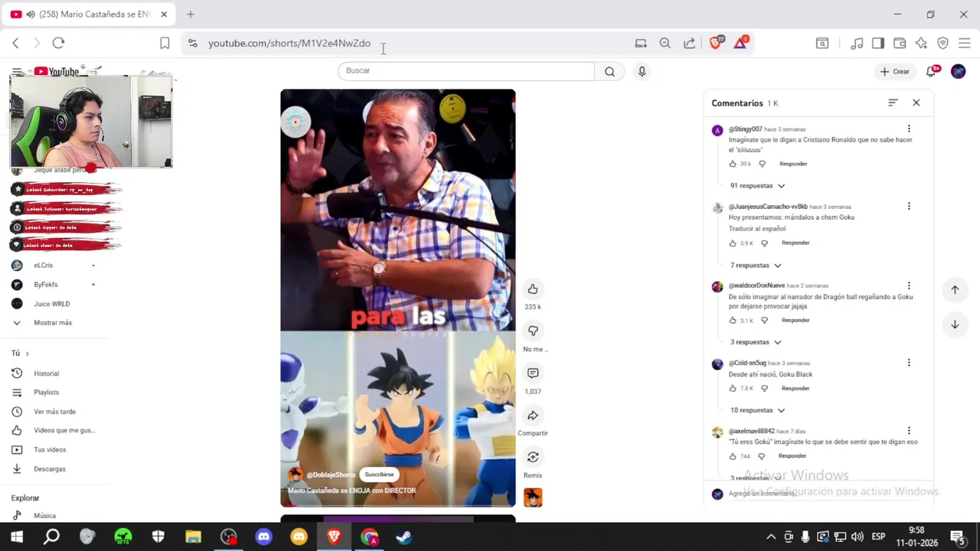This screenshot has height=551, width=980.
Task: Dislike the waldoorDosNueve comment
Action: (x=764, y=321)
